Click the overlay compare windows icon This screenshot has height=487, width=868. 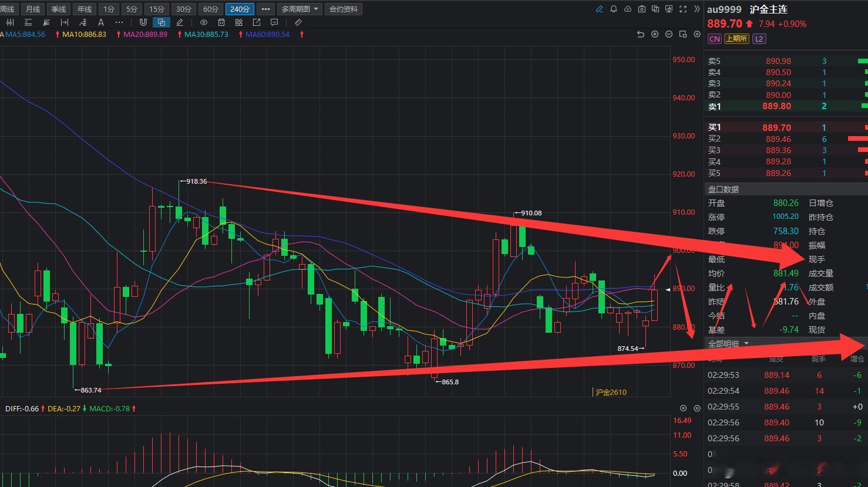(x=655, y=9)
